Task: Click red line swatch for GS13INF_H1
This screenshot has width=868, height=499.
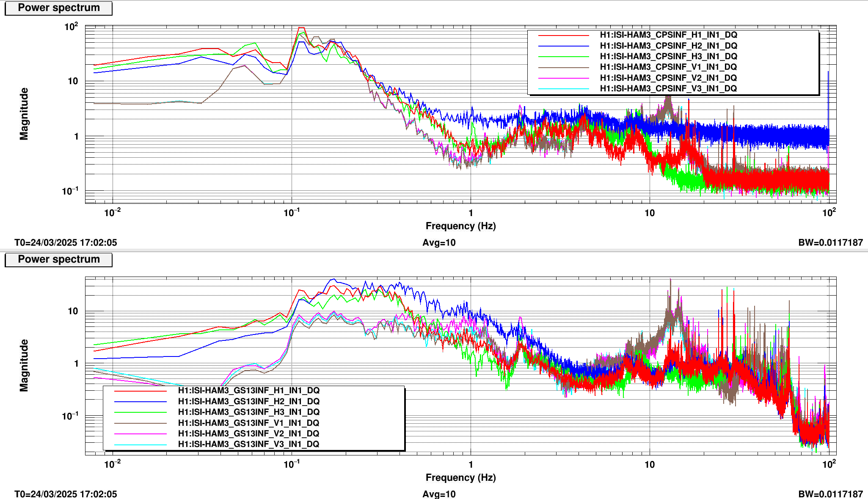Action: pos(141,391)
